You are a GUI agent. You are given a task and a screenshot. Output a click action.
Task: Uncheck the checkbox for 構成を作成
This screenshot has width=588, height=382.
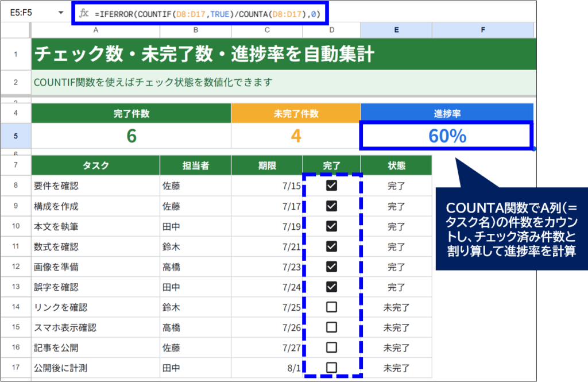pos(331,206)
